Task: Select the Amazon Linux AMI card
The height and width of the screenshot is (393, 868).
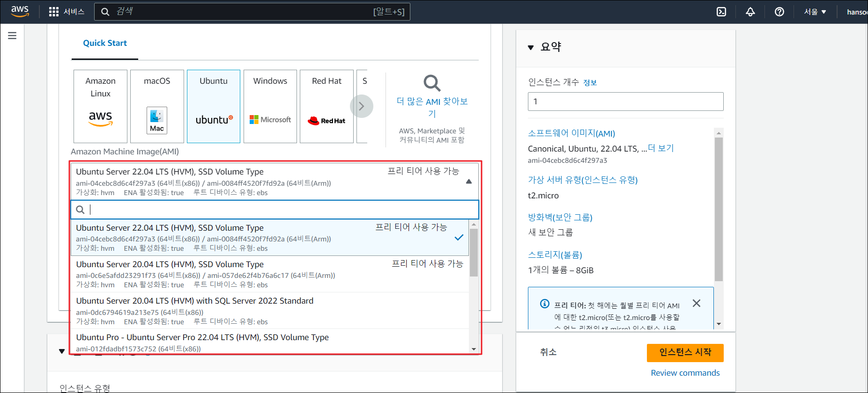Action: point(100,106)
